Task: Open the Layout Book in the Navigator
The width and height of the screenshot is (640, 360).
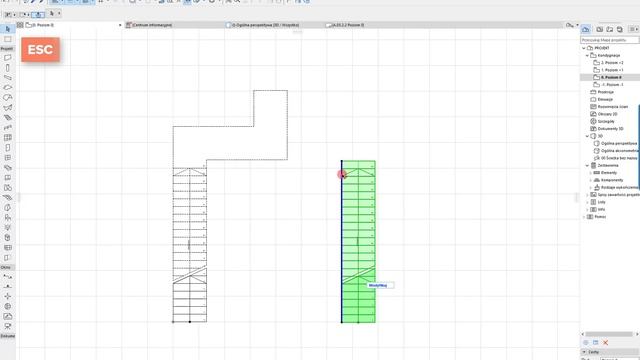Action: [610, 29]
